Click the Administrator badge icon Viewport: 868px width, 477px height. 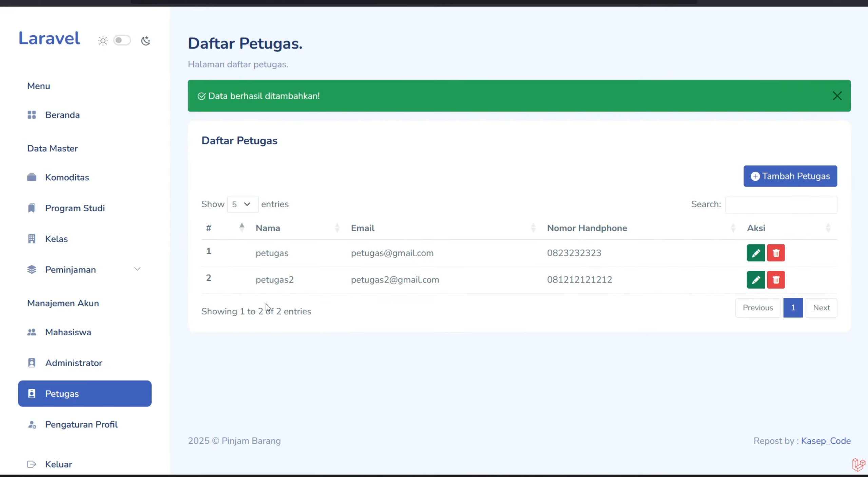coord(32,363)
